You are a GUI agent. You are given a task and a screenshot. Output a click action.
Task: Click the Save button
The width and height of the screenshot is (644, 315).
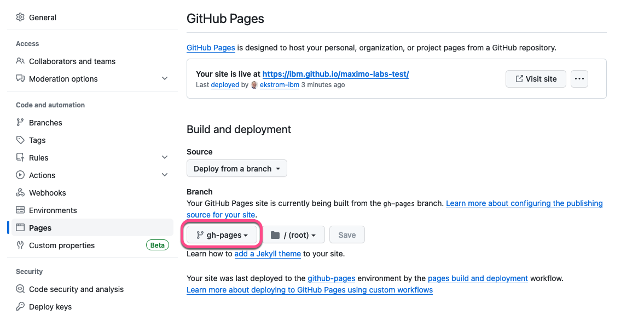(347, 235)
